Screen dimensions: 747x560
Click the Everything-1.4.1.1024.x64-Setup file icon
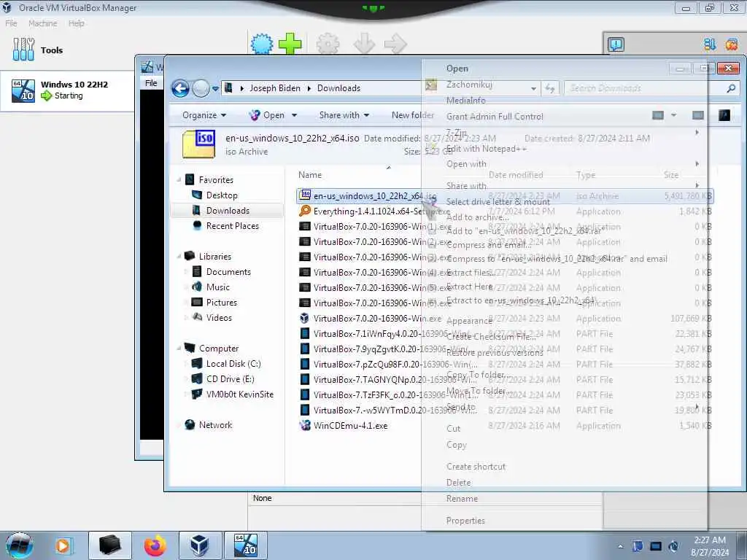point(305,211)
